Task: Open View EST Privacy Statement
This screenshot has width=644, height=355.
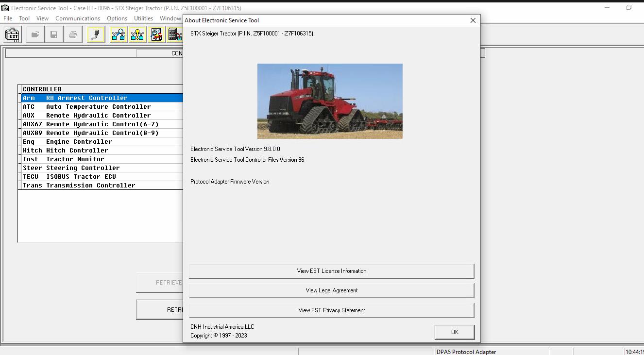Action: point(332,310)
